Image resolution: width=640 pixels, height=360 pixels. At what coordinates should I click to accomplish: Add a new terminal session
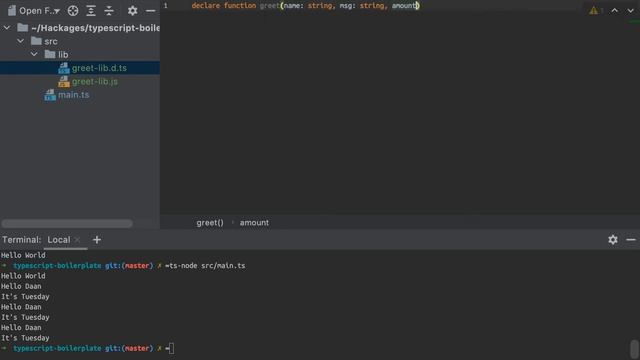pos(97,240)
